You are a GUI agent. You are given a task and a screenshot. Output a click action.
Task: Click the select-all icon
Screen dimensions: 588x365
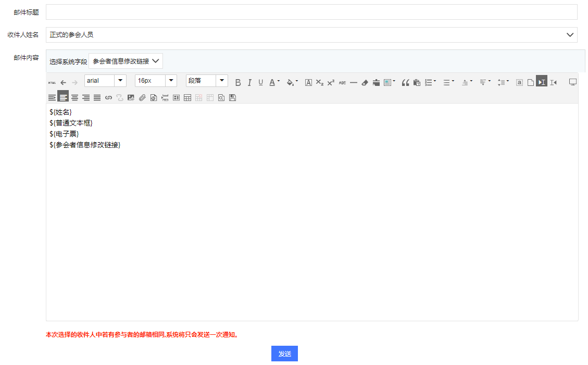(519, 82)
